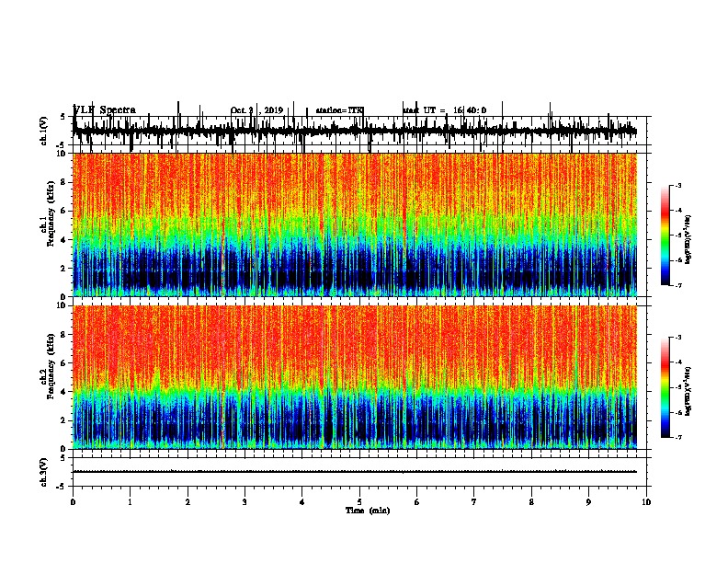Click the "2" tick label on time axis
Viewport: 728px width, 563px height.
(188, 502)
